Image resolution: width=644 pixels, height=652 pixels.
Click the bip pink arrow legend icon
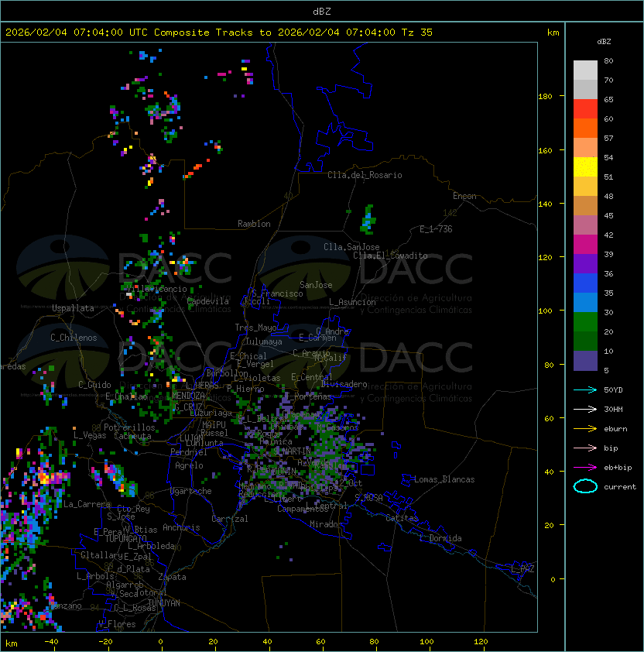click(585, 448)
